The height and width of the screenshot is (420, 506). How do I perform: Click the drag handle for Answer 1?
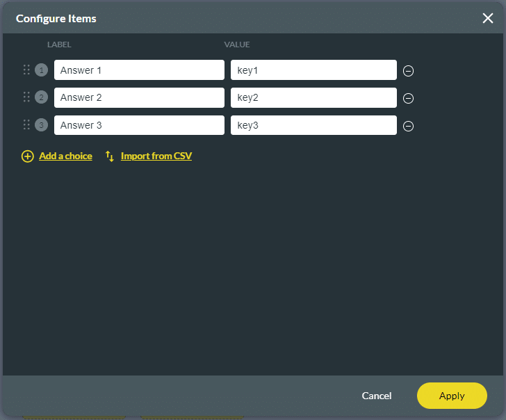point(26,70)
